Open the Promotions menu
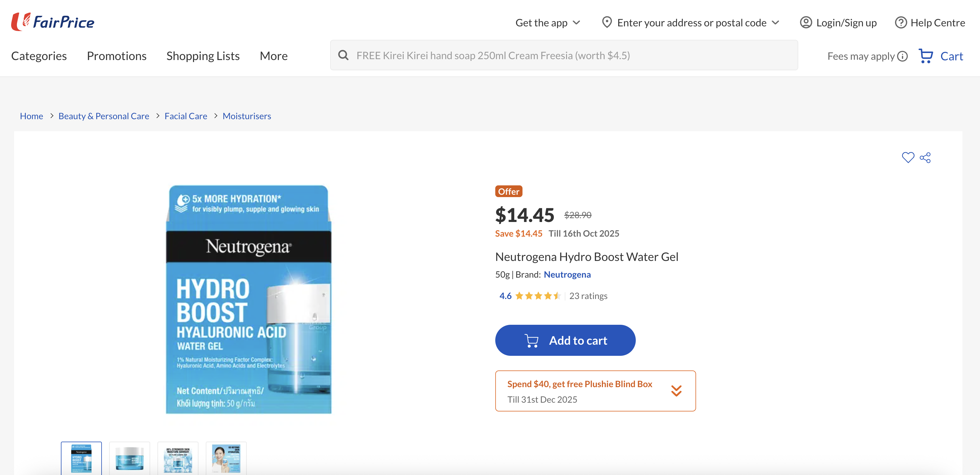Screen dimensions: 980x475 pyautogui.click(x=116, y=56)
